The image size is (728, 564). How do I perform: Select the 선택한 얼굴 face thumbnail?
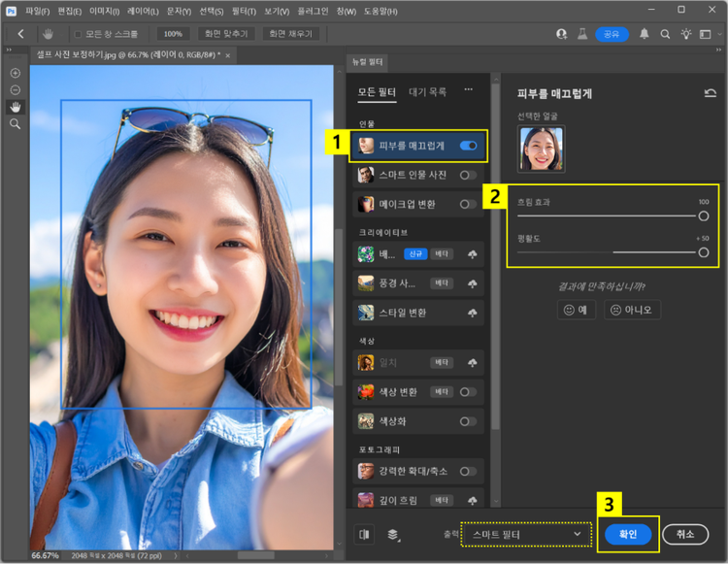tap(542, 149)
